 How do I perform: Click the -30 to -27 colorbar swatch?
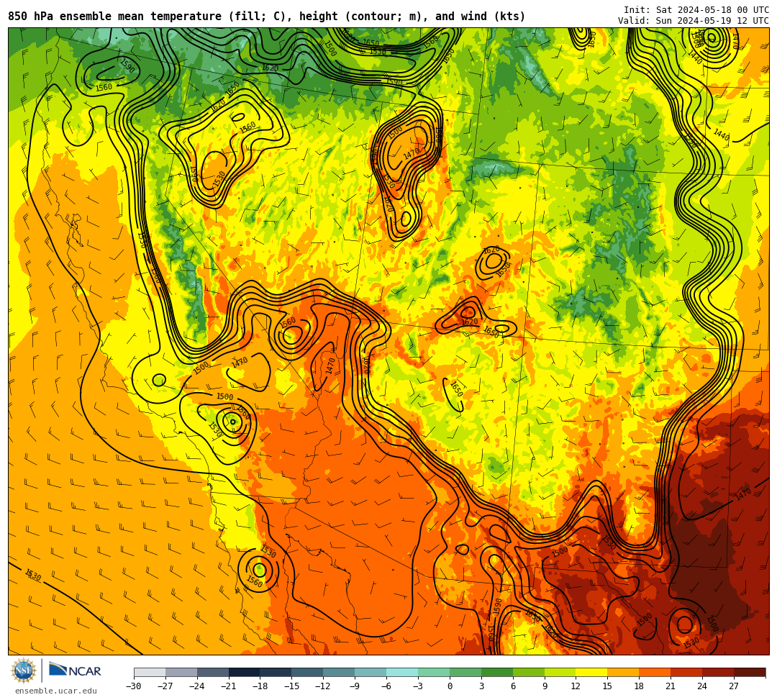click(x=150, y=672)
